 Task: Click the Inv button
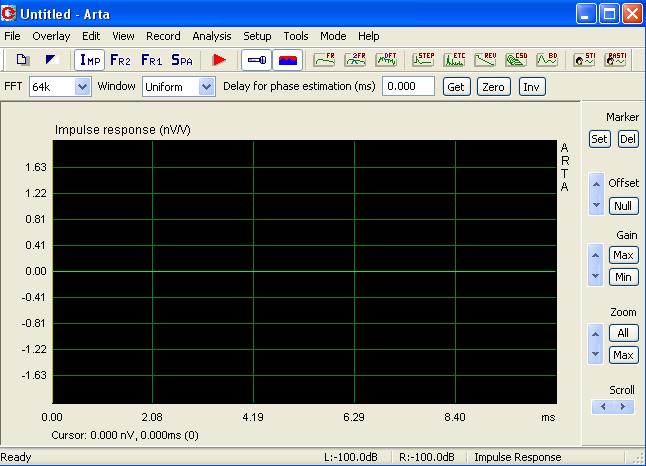click(531, 87)
